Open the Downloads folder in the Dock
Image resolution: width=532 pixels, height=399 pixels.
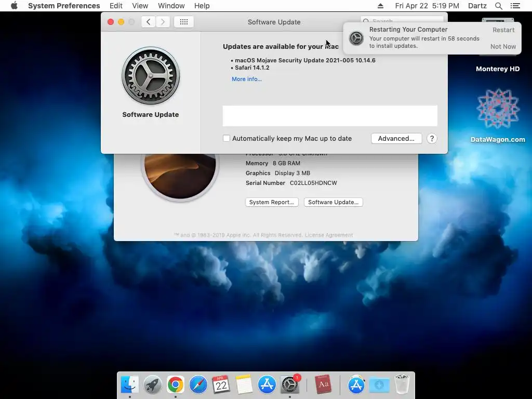click(x=379, y=384)
